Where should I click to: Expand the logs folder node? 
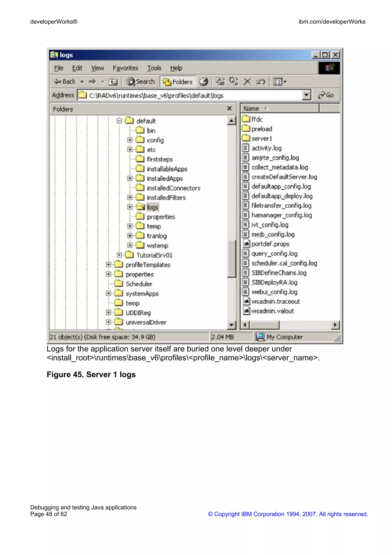click(130, 207)
